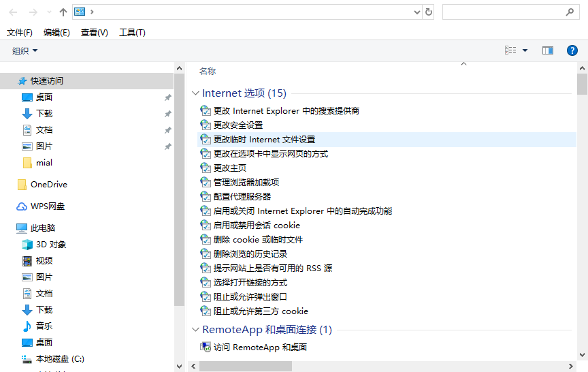Click the control panel icon in address bar
The width and height of the screenshot is (588, 372).
80,12
